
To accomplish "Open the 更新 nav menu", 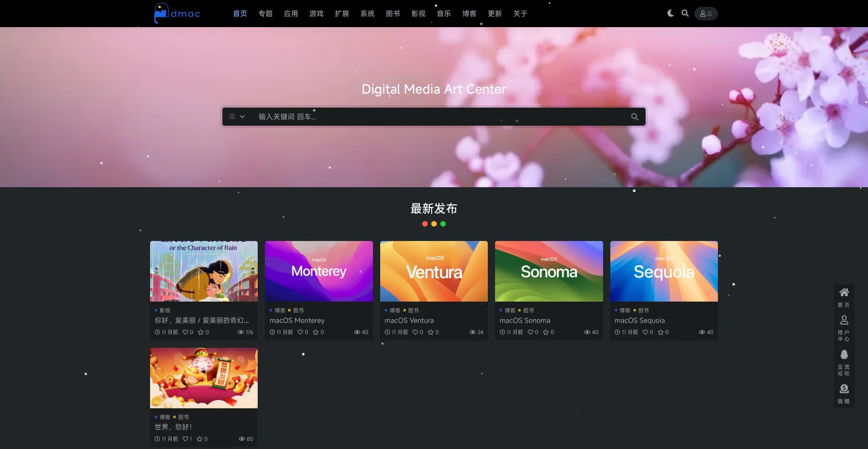I will tap(495, 14).
